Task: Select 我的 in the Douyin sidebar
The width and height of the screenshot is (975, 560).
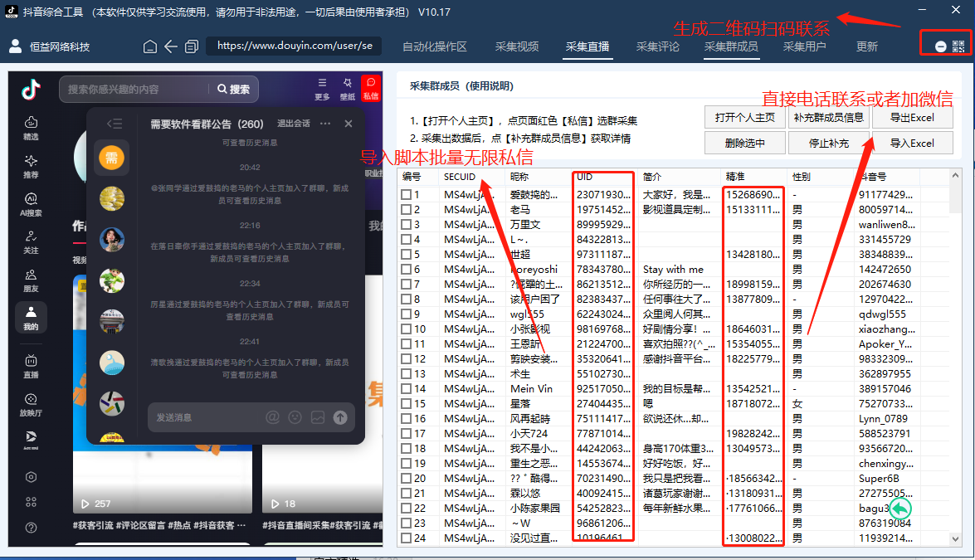Action: tap(32, 318)
